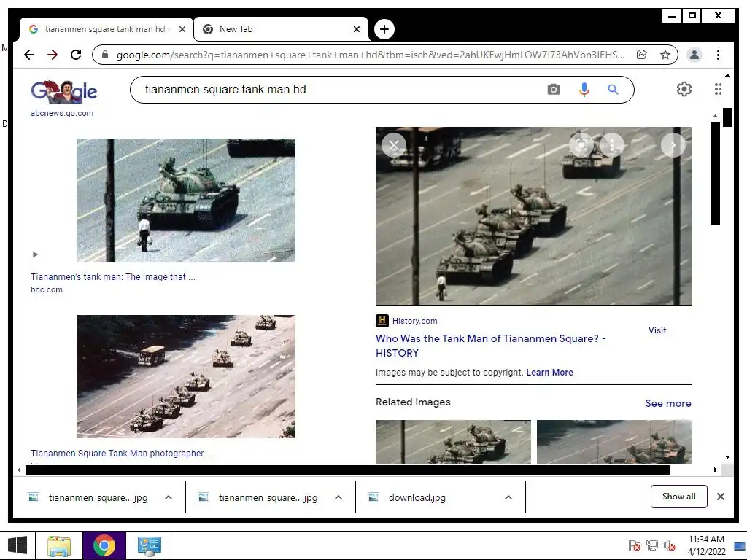The height and width of the screenshot is (560, 747).
Task: Go forward with the browser forward arrow
Action: pyautogui.click(x=53, y=55)
